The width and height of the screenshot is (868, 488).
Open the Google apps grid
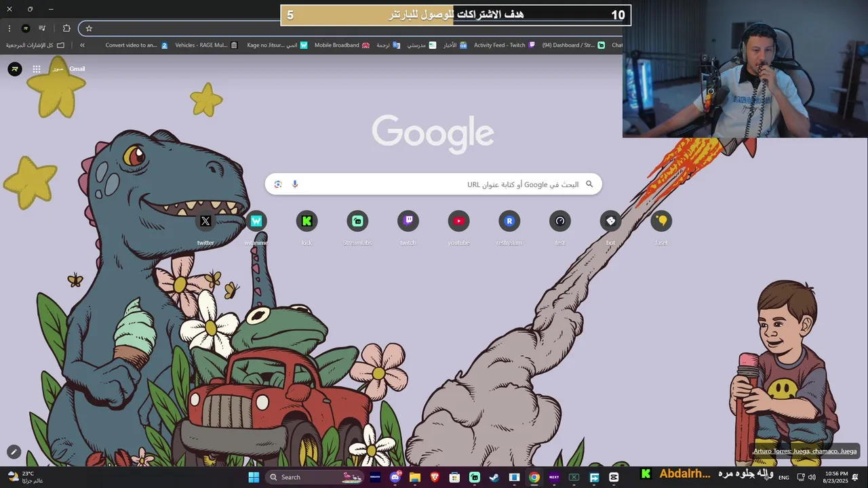point(37,69)
